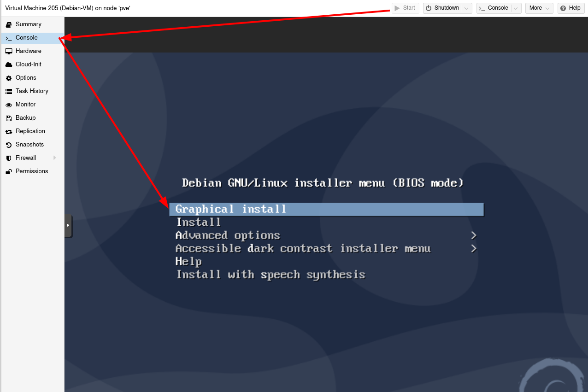Click the Summary book icon
The image size is (588, 392).
(8, 24)
